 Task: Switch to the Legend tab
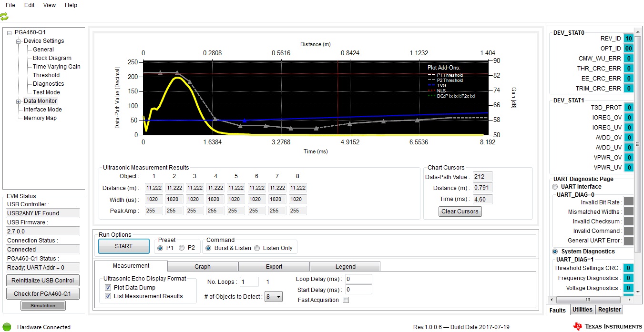[345, 267]
